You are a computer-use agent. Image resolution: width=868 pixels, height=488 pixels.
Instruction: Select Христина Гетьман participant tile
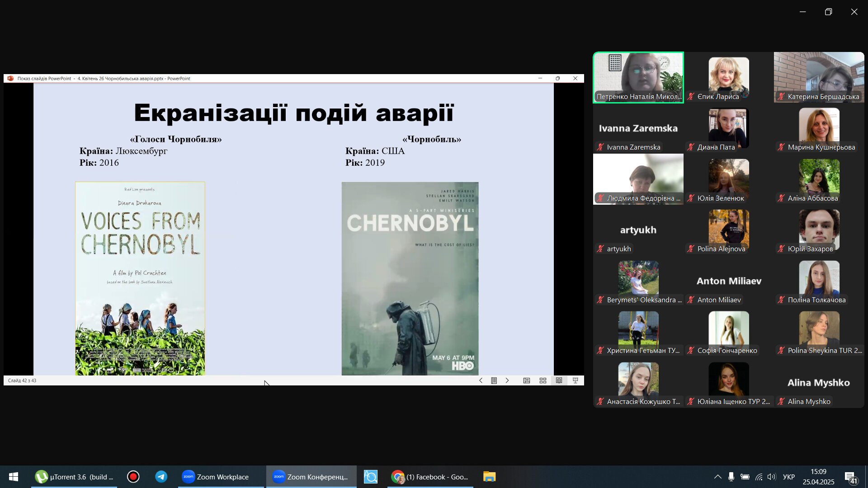638,332
